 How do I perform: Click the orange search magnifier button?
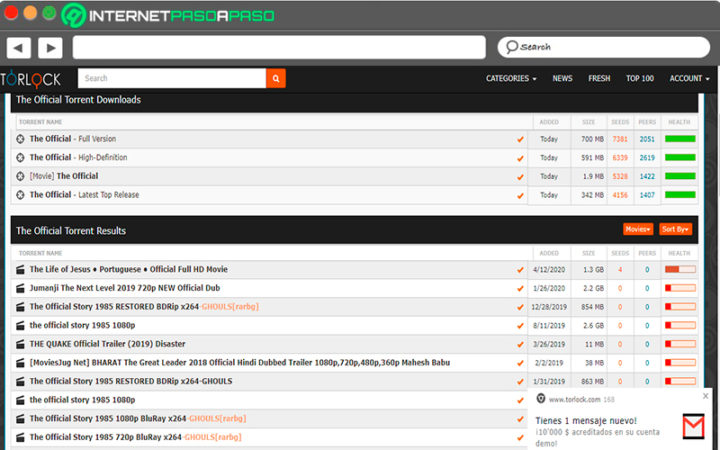[275, 78]
